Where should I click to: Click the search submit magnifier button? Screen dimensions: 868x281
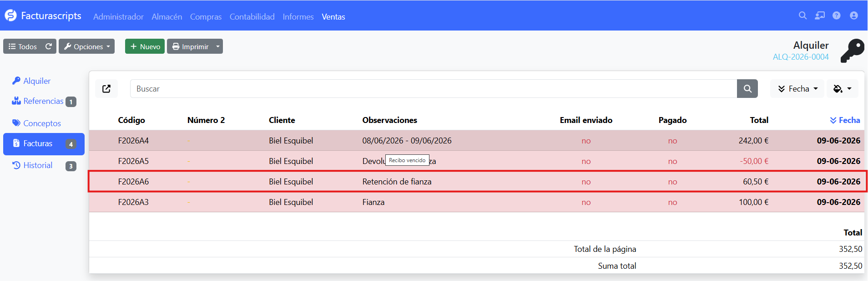[x=747, y=89]
